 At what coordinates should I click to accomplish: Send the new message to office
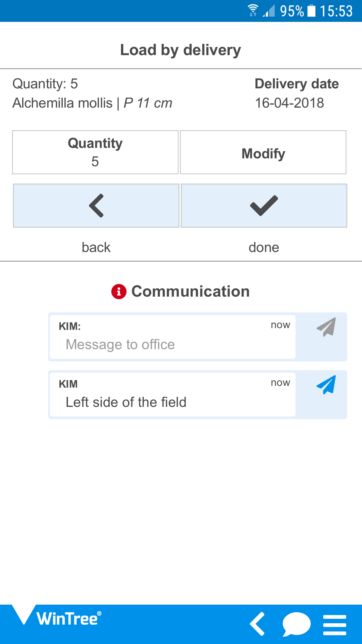[x=326, y=327]
